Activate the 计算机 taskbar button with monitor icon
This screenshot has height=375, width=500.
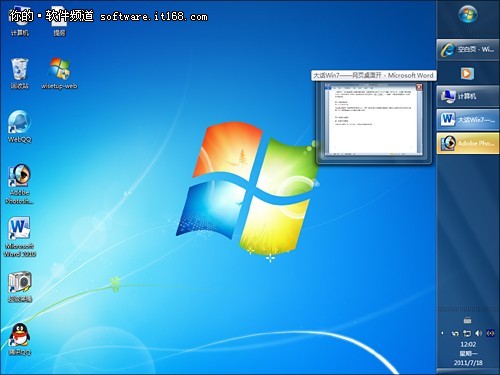tap(468, 96)
